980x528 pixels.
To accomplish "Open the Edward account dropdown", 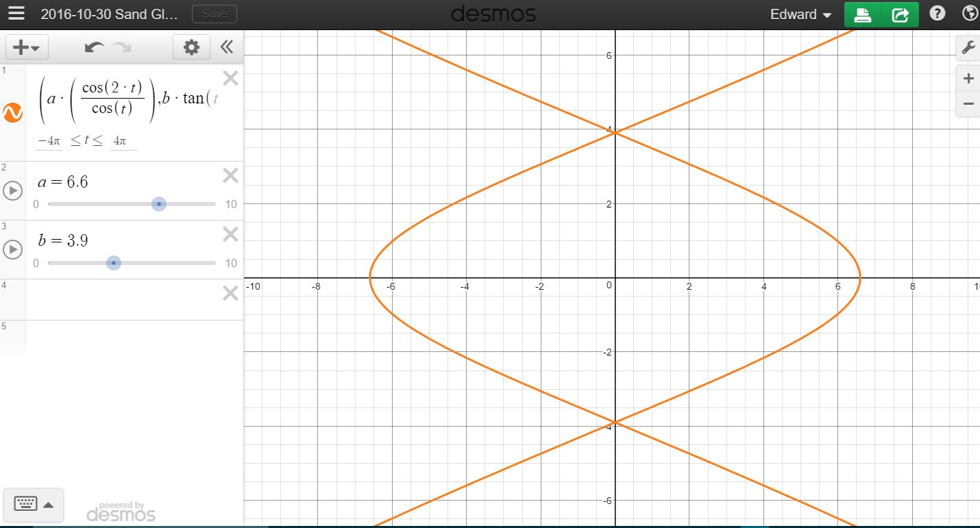I will (800, 14).
